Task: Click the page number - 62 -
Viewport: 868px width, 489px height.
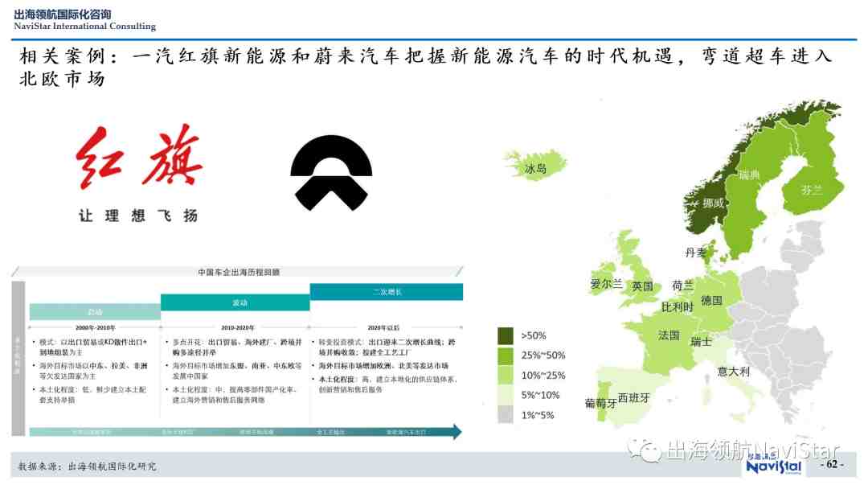Action: (832, 464)
